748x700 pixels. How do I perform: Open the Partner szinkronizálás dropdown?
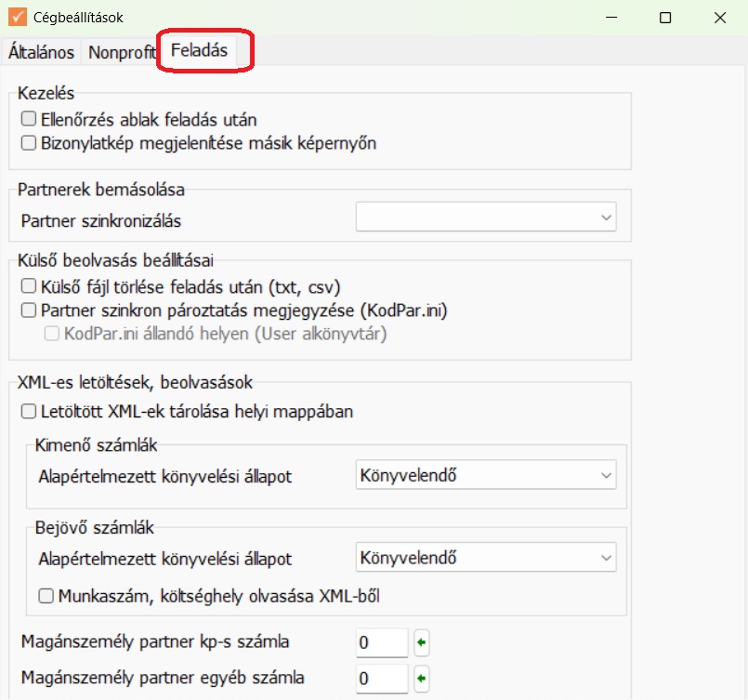coord(486,218)
